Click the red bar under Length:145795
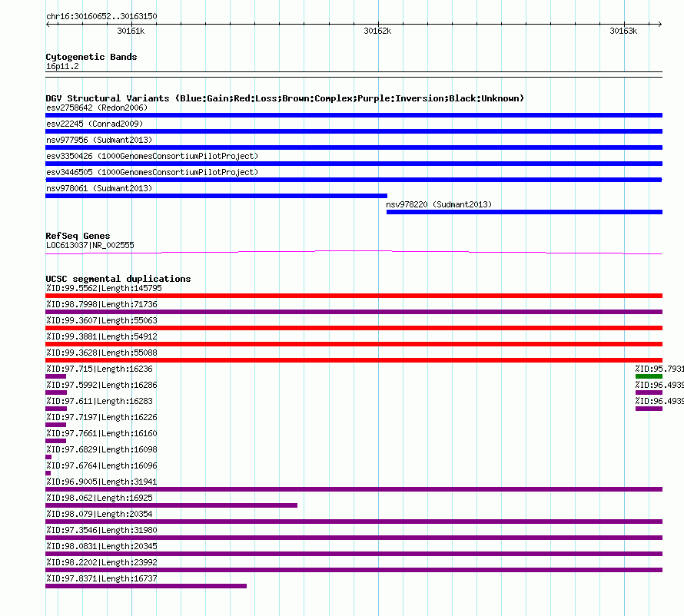This screenshot has height=616, width=684. [354, 296]
